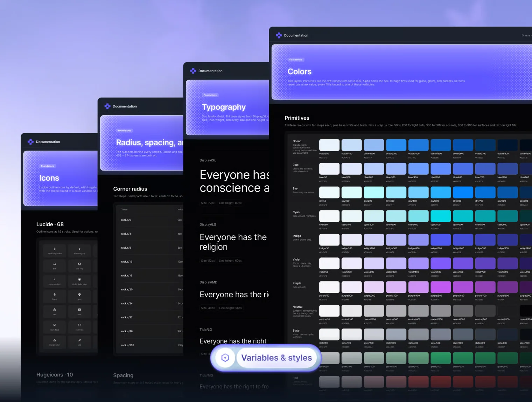Image resolution: width=532 pixels, height=402 pixels.
Task: Select the gem icon tile
Action: point(79,296)
